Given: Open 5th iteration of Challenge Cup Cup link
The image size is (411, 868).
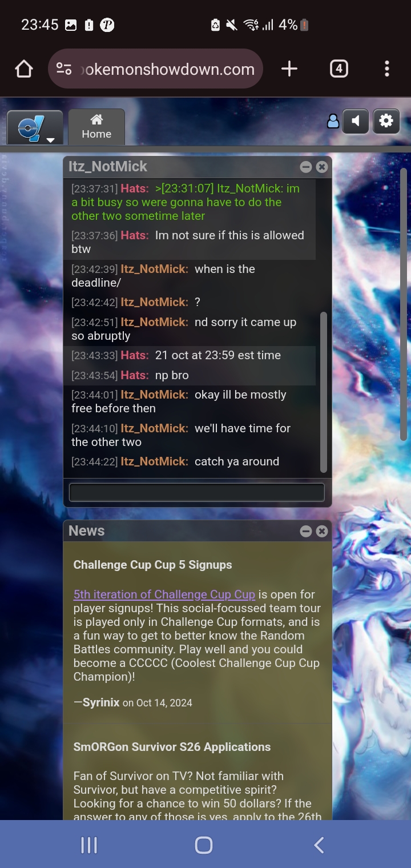Looking at the screenshot, I should pos(164,594).
